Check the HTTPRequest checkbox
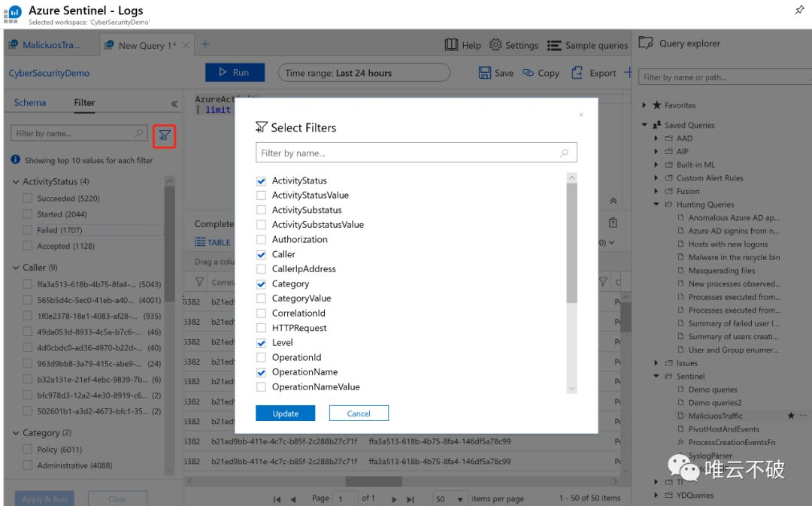The image size is (812, 506). click(261, 328)
